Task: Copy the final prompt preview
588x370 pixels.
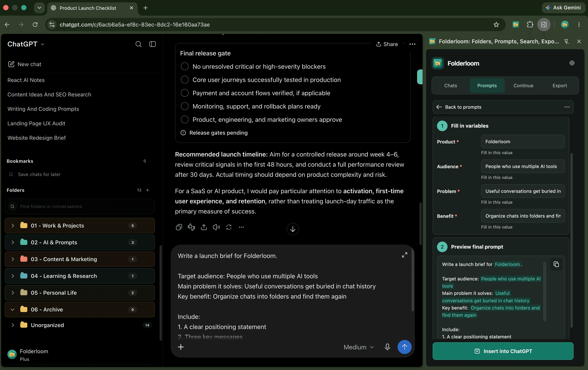Action: coord(556,264)
